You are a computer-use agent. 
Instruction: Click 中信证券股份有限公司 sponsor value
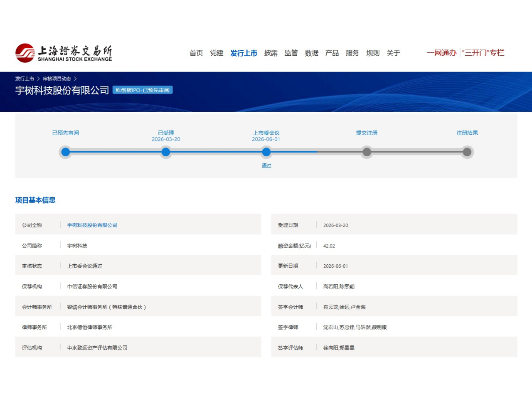[92, 287]
